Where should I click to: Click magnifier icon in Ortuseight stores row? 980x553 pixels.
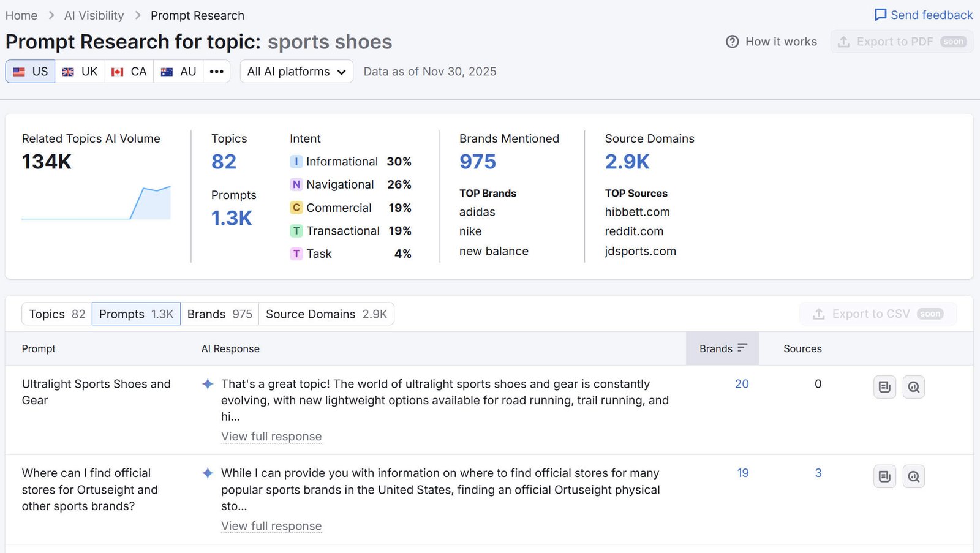point(913,476)
